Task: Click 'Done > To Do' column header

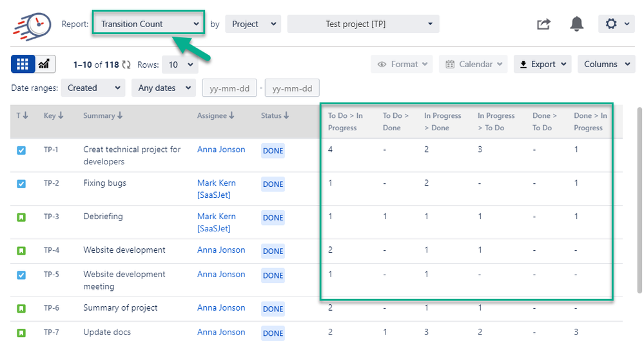Action: (545, 122)
